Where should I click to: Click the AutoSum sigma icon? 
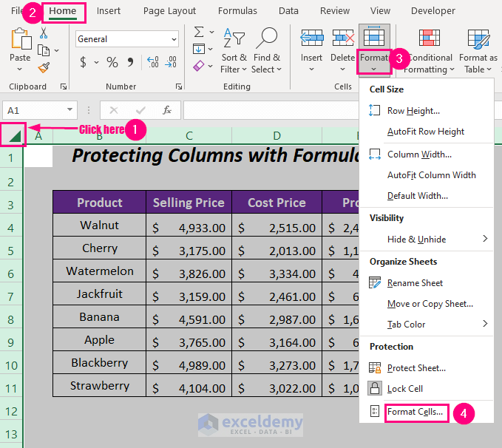(x=199, y=32)
